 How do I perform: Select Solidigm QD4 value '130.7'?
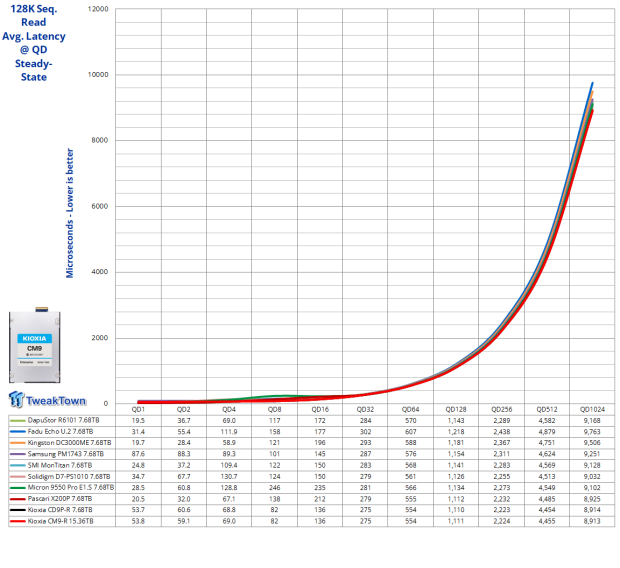click(x=229, y=477)
